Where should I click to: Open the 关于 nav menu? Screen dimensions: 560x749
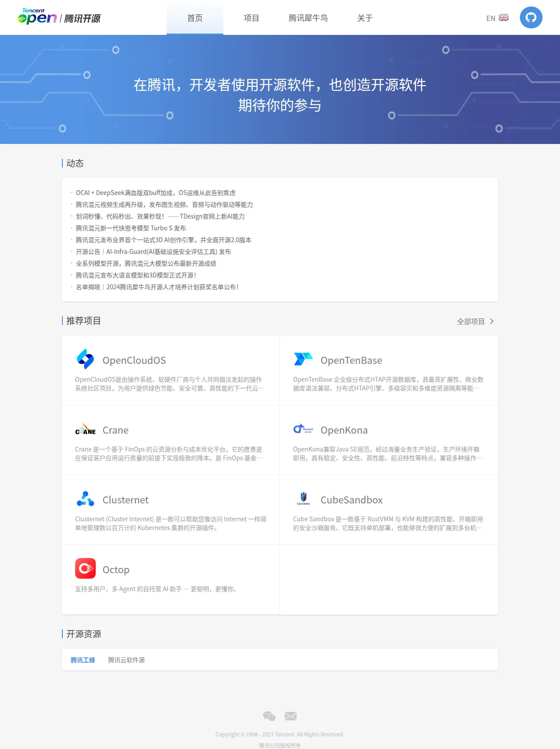(365, 18)
